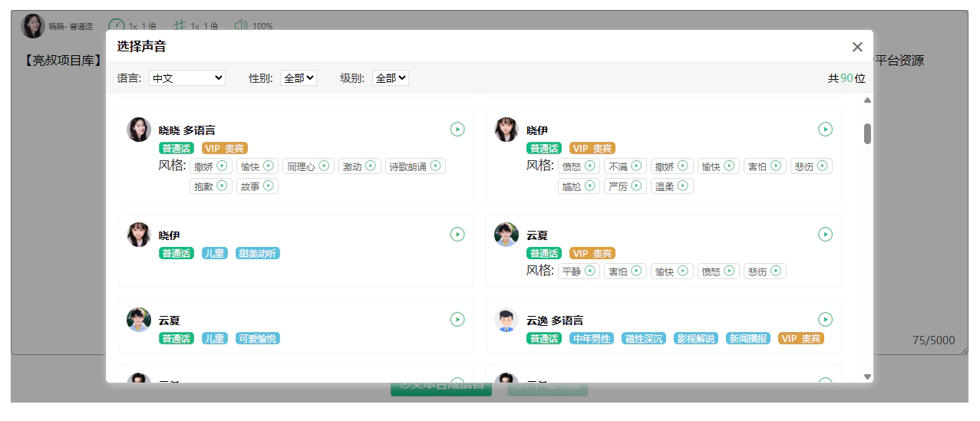This screenshot has width=980, height=421.
Task: Play preview of 云逸 多语言 voice
Action: (825, 319)
